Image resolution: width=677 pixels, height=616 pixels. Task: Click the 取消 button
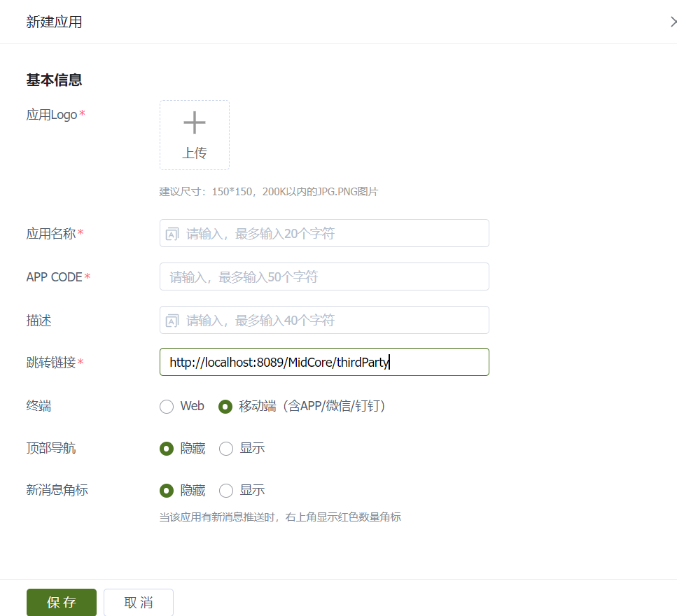[139, 602]
